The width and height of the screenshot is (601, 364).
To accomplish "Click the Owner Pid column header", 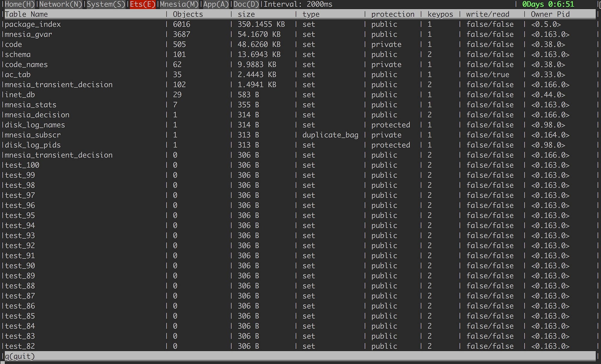I will pos(550,14).
